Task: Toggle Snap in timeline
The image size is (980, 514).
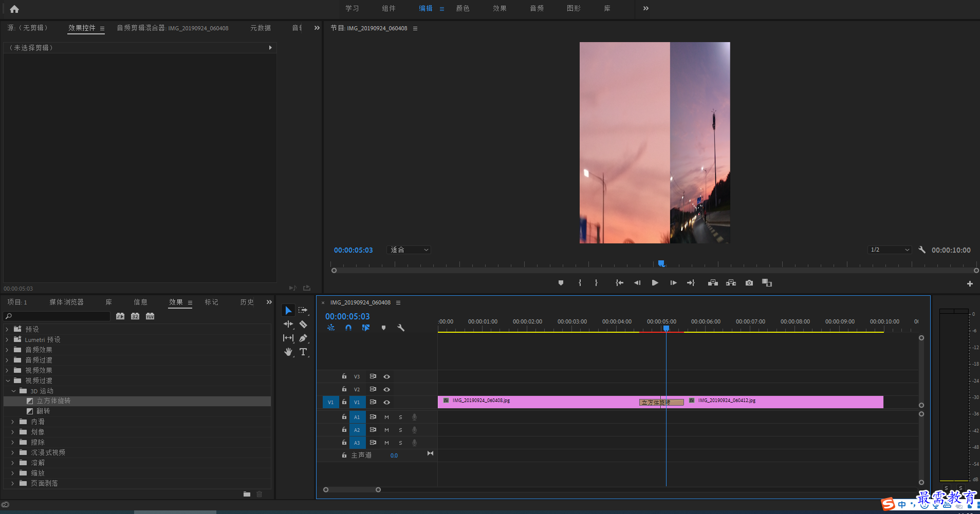Action: click(348, 328)
